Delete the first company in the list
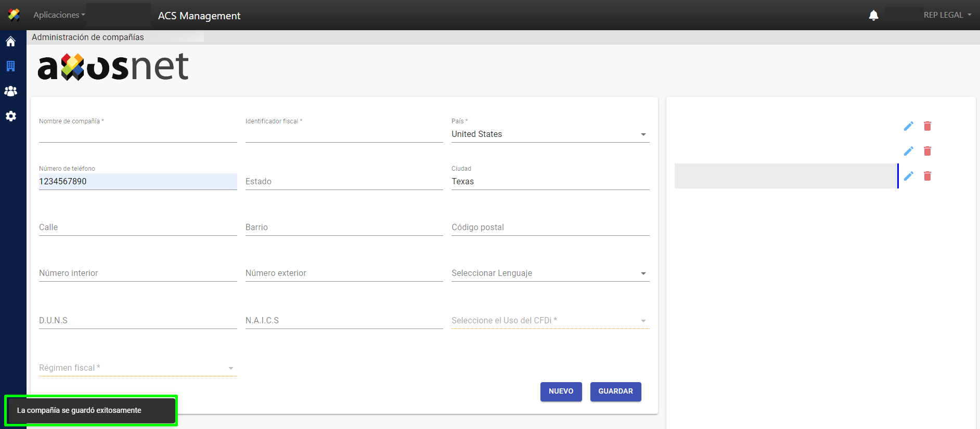Viewport: 980px width, 429px height. tap(927, 126)
